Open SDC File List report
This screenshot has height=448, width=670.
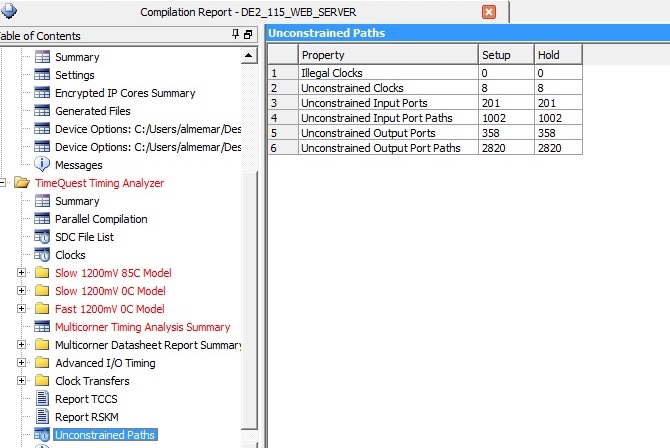[84, 237]
